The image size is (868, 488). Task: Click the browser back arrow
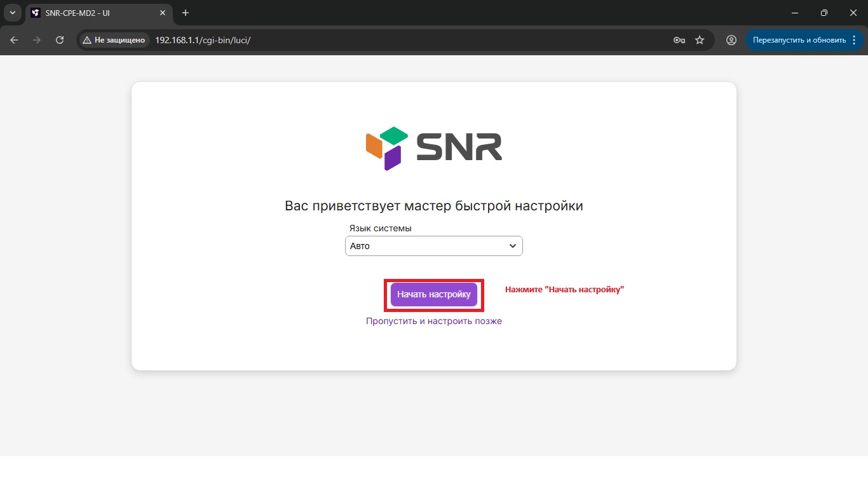point(14,40)
